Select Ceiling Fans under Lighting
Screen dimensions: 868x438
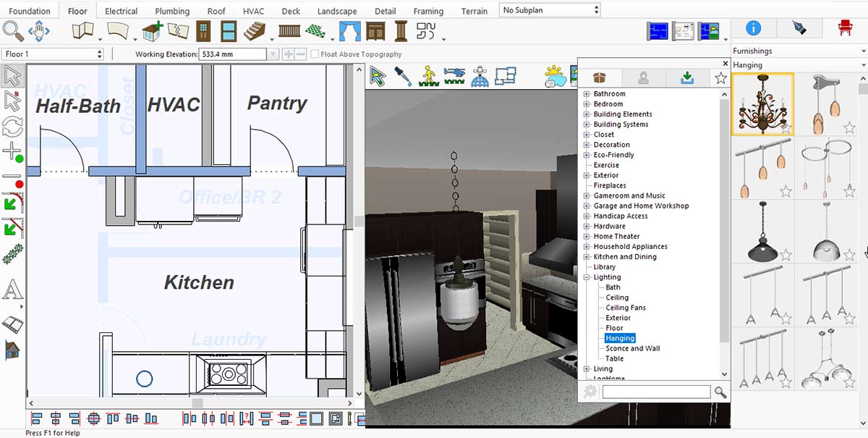click(x=626, y=308)
